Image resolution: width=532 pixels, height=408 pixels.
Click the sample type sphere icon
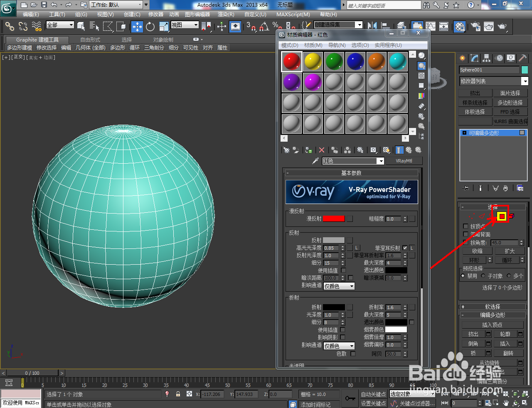point(421,56)
